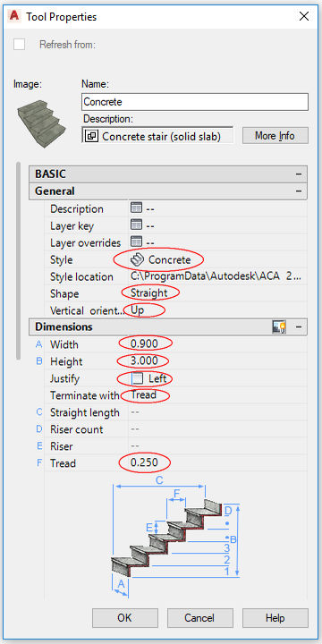The image size is (322, 644).
Task: Click the AutoCAD logo in title bar
Action: pyautogui.click(x=15, y=16)
